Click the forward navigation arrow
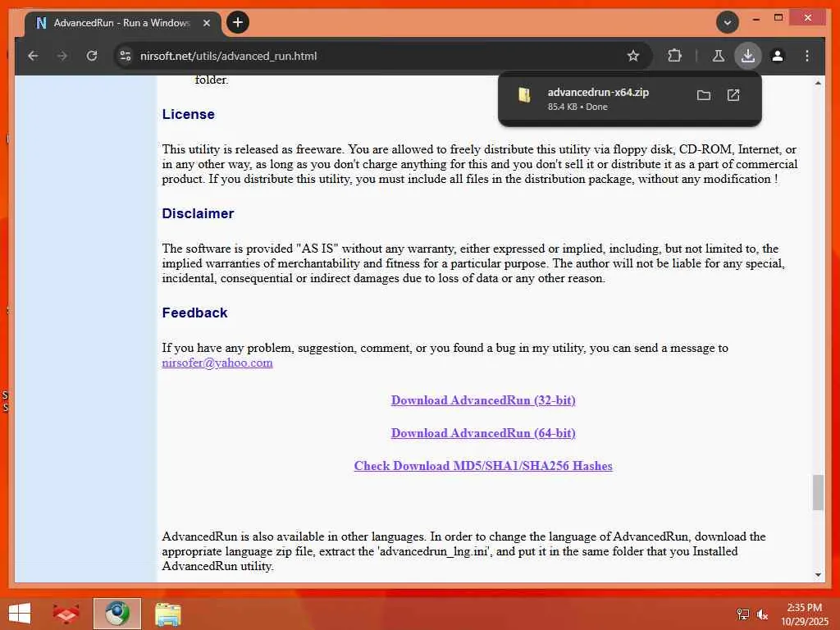Image resolution: width=840 pixels, height=630 pixels. pyautogui.click(x=62, y=56)
